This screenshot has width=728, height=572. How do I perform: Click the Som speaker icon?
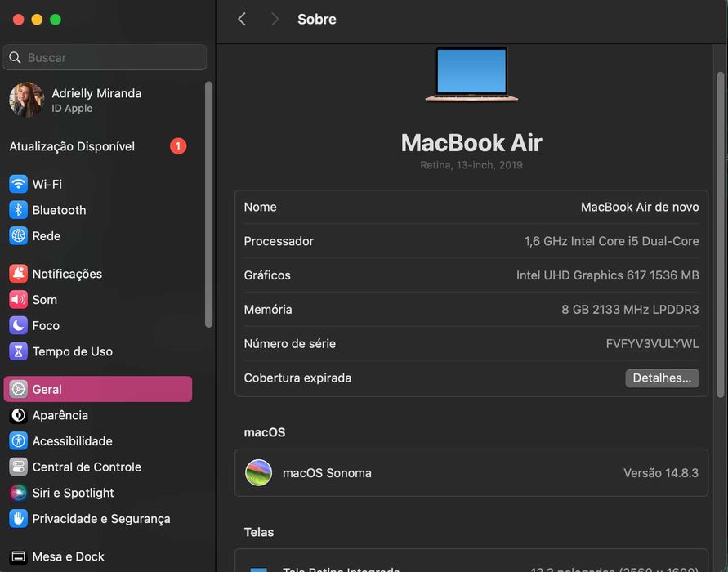[18, 300]
